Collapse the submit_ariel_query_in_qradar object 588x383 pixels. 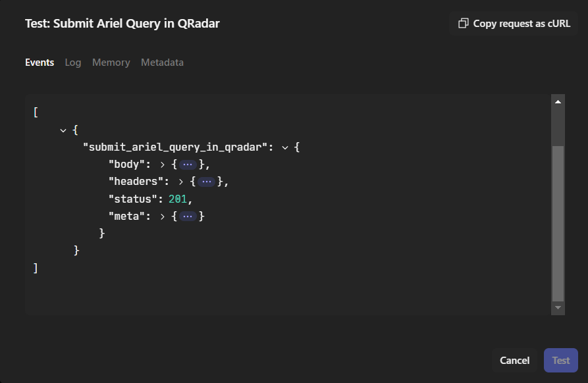pos(285,147)
